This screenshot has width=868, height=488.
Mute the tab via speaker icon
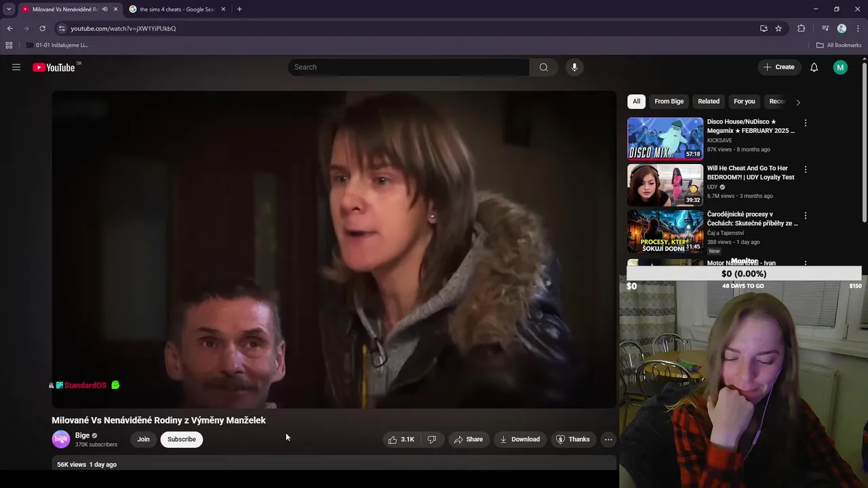(x=104, y=9)
